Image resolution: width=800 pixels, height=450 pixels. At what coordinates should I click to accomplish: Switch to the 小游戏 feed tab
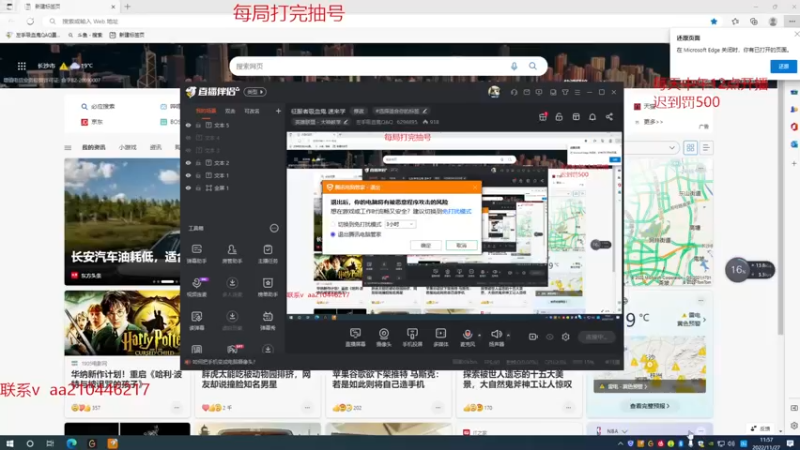pyautogui.click(x=128, y=147)
